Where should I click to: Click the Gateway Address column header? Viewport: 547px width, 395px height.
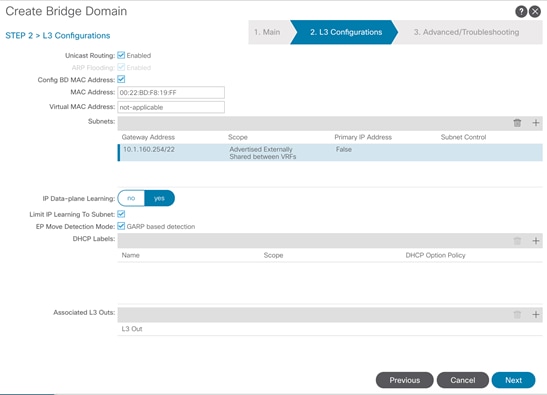point(148,137)
